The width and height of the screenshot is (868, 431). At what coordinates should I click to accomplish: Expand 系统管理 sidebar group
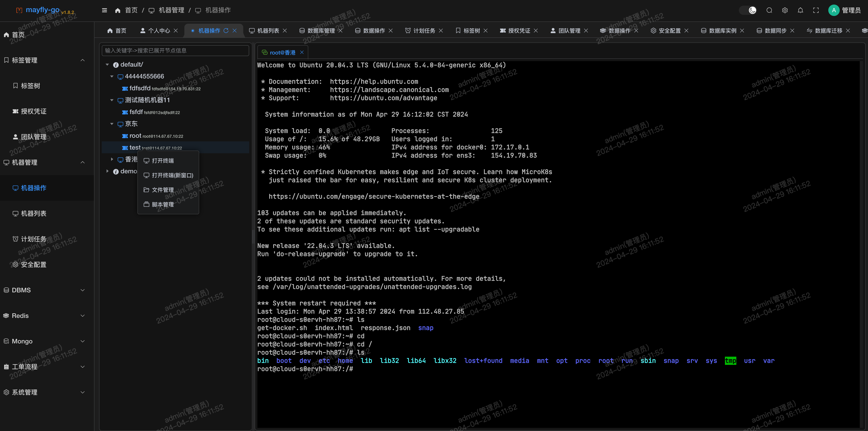click(x=47, y=392)
